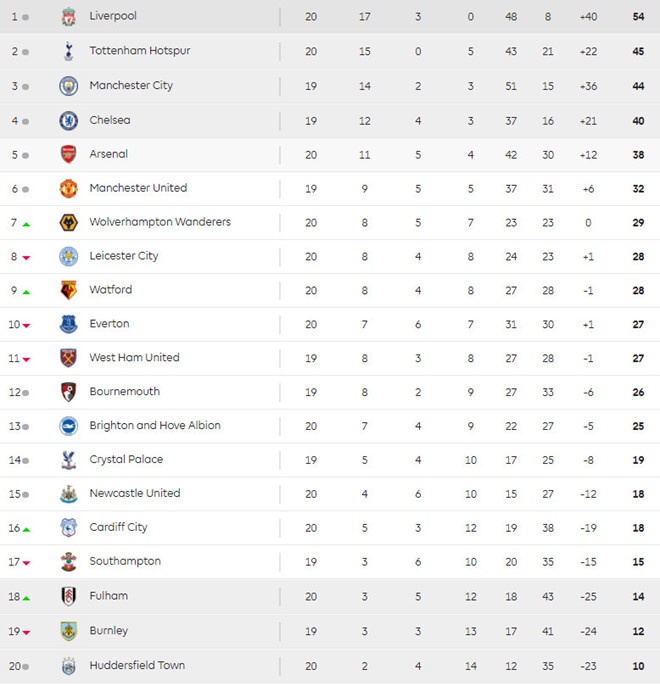
Task: Click Liverpool's points total of 54
Action: pyautogui.click(x=638, y=17)
